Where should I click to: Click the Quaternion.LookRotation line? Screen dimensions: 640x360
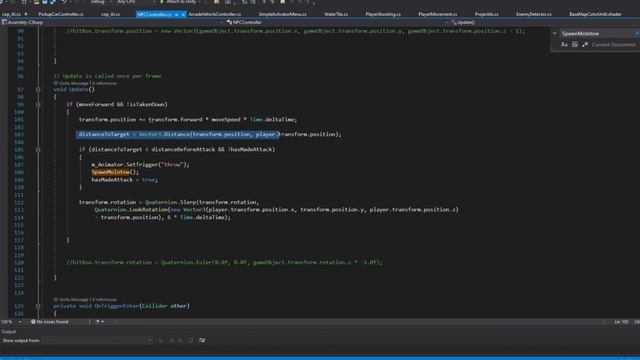(276, 210)
